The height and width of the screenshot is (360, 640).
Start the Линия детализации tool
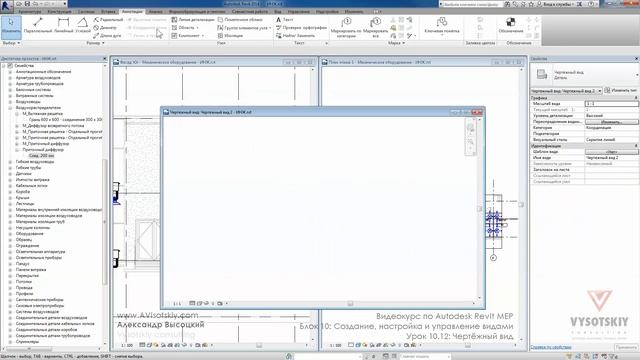coord(193,20)
